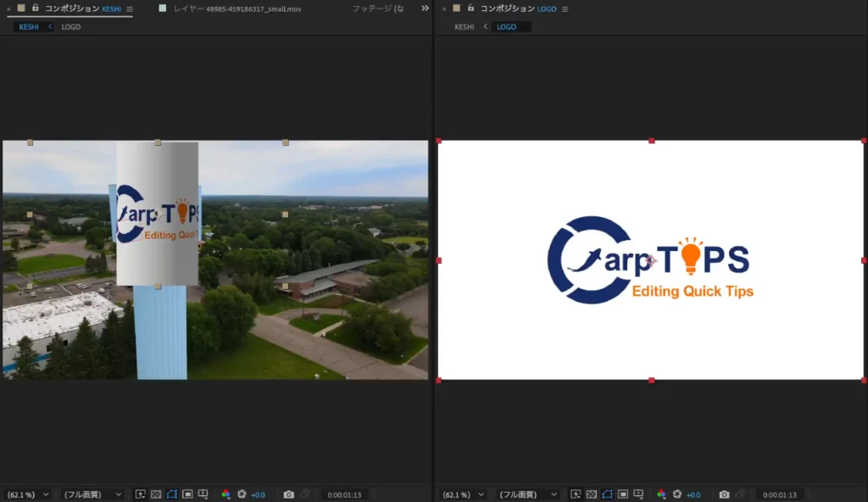This screenshot has width=868, height=502.
Task: Open grid and guide options in KESHI viewer
Action: (x=203, y=494)
